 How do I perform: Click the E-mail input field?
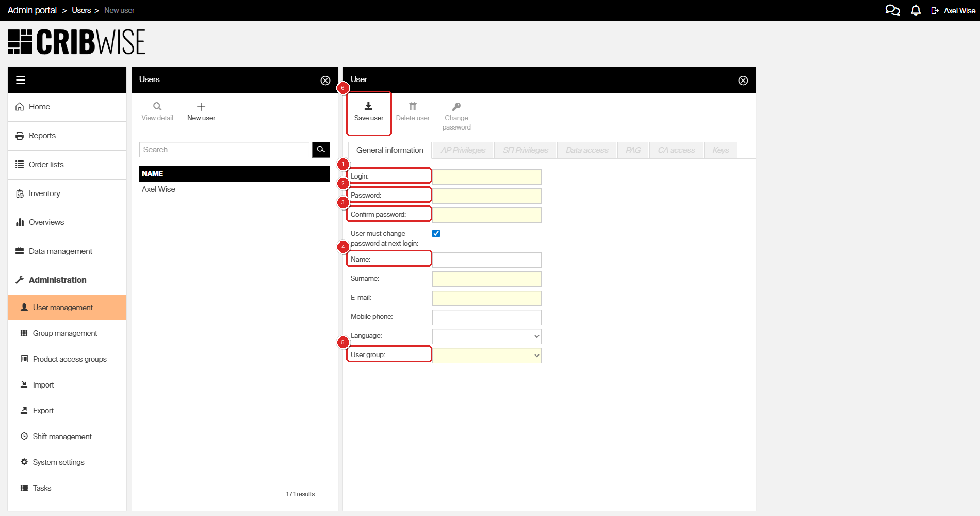coord(486,298)
